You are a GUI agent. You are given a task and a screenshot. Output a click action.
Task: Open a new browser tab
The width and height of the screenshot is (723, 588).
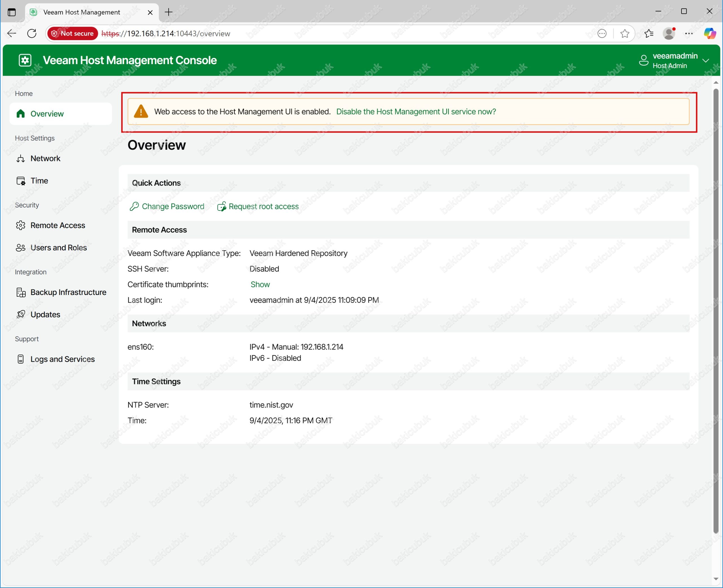click(168, 12)
